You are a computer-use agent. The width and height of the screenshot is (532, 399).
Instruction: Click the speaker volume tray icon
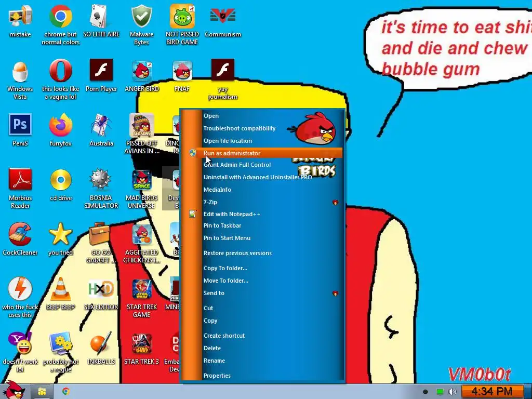[452, 392]
